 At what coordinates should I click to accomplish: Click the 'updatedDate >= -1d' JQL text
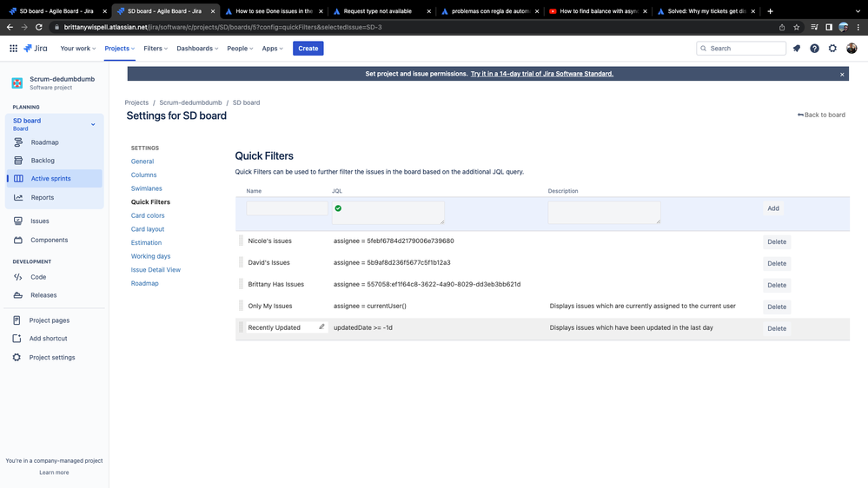coord(362,327)
